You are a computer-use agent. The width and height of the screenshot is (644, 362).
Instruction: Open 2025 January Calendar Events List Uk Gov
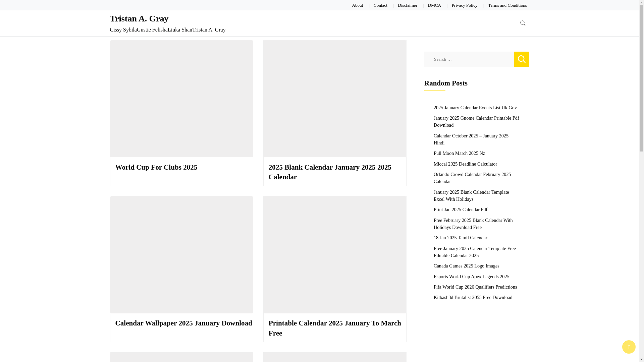point(475,108)
